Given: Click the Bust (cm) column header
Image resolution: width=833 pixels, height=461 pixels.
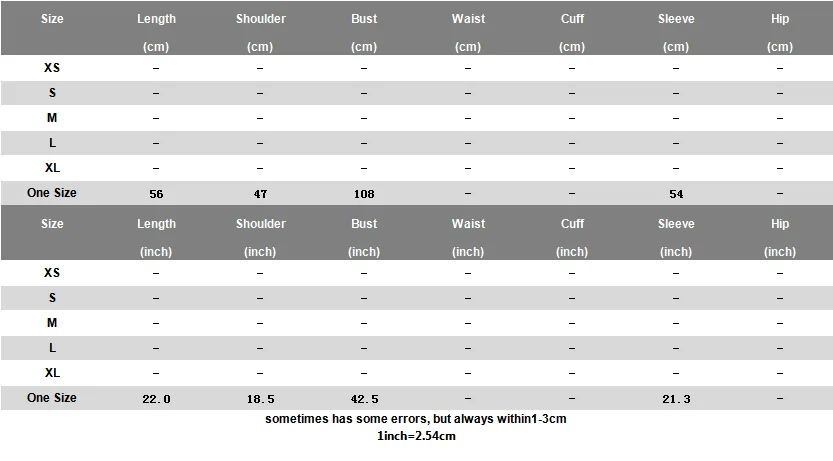Looking at the screenshot, I should coord(364,32).
